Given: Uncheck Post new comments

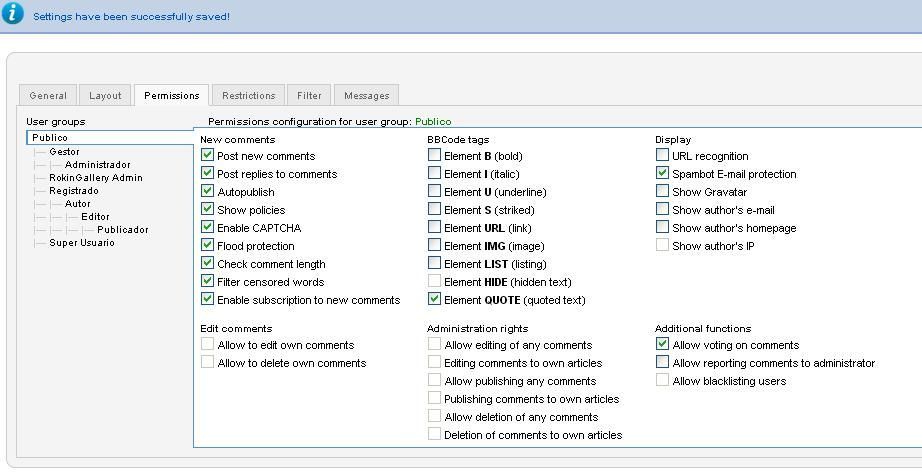Looking at the screenshot, I should (207, 155).
